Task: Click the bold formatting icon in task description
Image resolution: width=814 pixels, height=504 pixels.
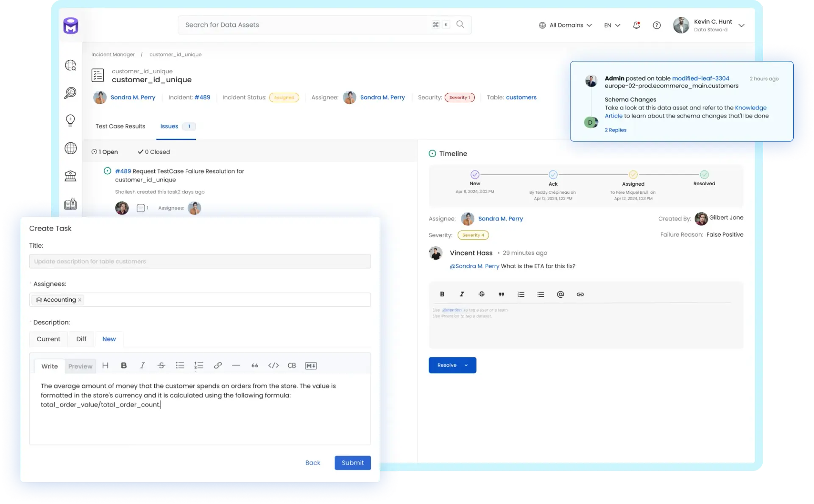Action: [x=124, y=365]
